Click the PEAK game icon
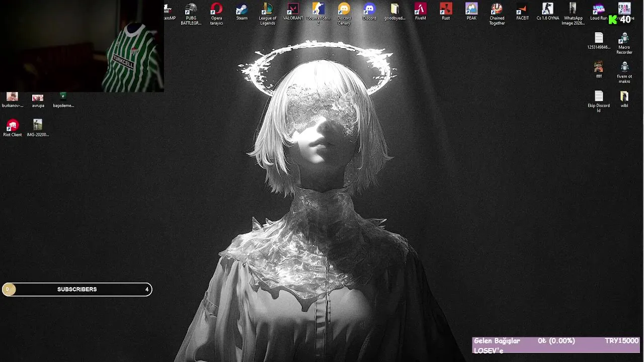This screenshot has width=644, height=362. point(471,12)
